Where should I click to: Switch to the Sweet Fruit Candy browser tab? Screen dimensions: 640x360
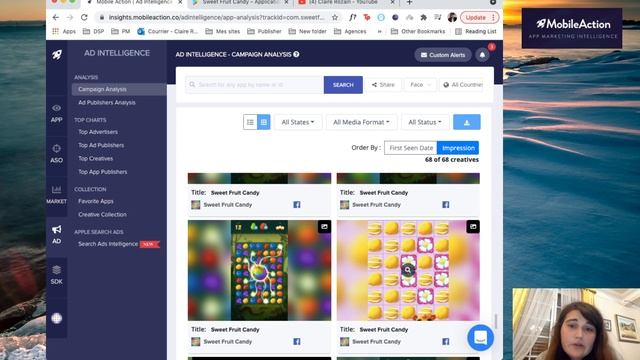point(240,2)
